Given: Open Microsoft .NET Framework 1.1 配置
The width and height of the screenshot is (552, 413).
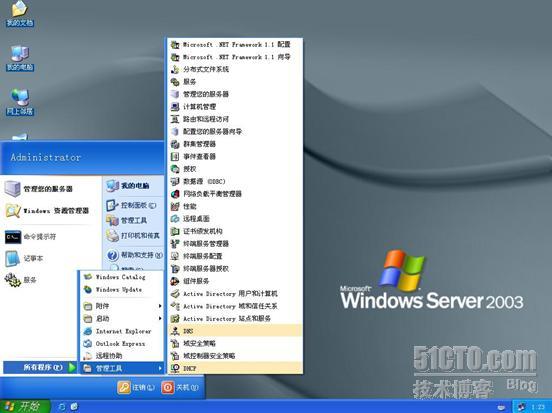Looking at the screenshot, I should [x=234, y=44].
